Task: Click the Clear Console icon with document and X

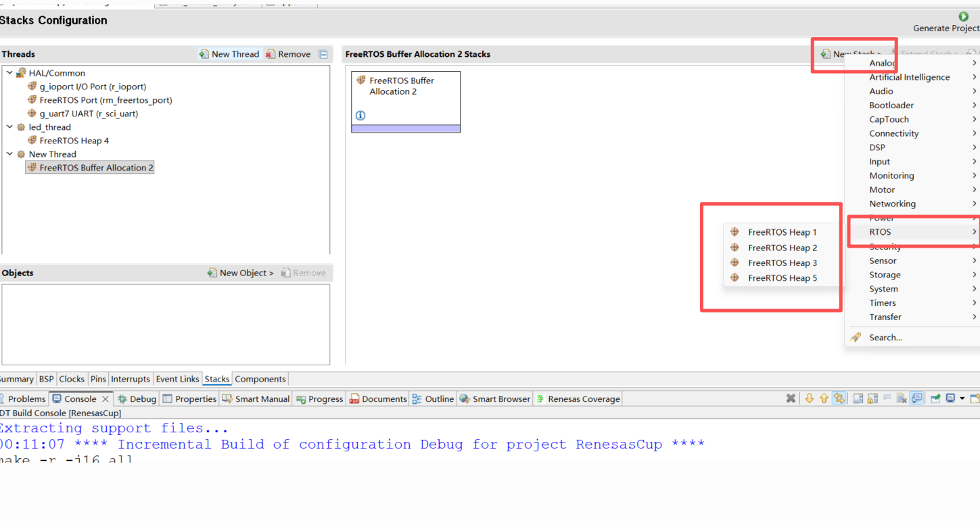Action: 902,399
